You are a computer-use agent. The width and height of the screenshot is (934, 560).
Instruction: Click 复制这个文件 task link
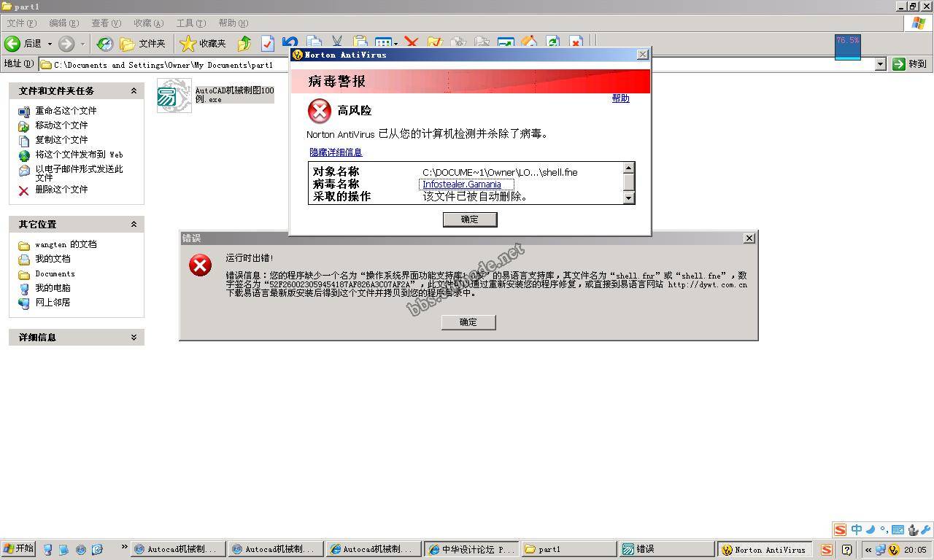61,140
